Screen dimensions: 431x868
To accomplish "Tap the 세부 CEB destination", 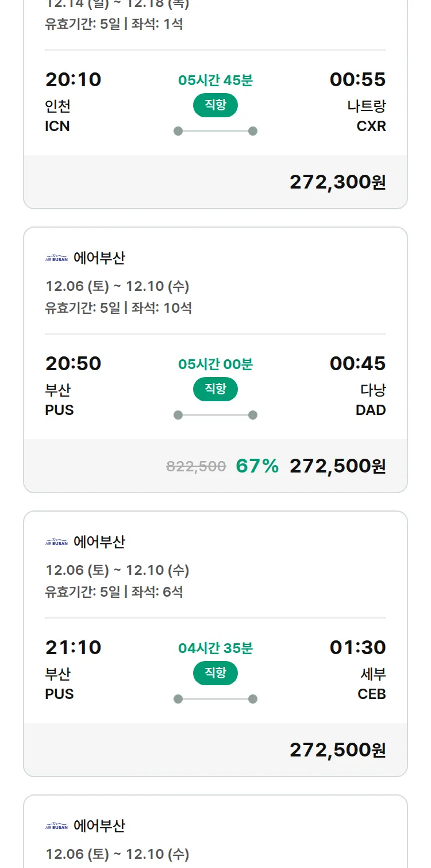I will [x=372, y=683].
